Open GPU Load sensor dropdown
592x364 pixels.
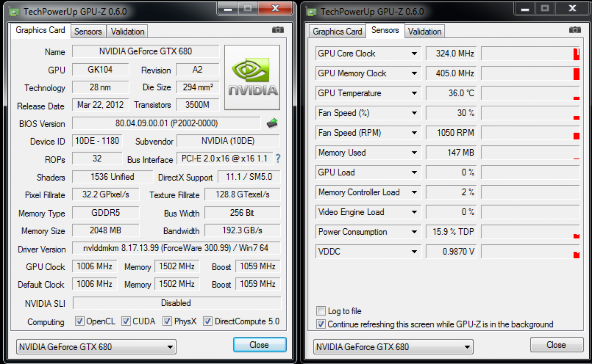coord(414,173)
